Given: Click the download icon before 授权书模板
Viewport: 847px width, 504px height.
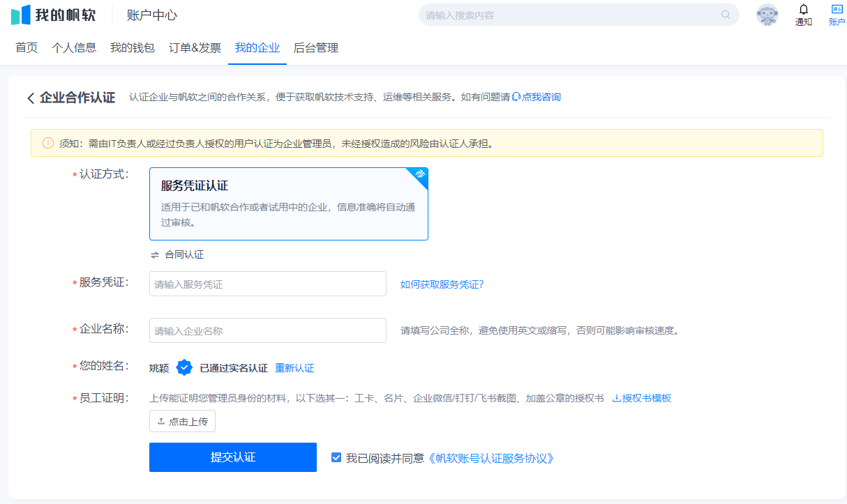Looking at the screenshot, I should 616,398.
